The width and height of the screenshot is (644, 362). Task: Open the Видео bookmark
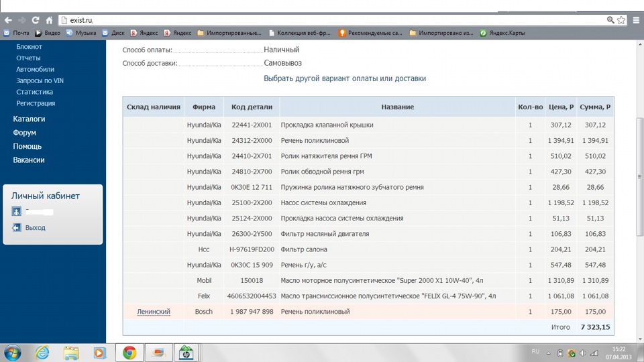48,33
